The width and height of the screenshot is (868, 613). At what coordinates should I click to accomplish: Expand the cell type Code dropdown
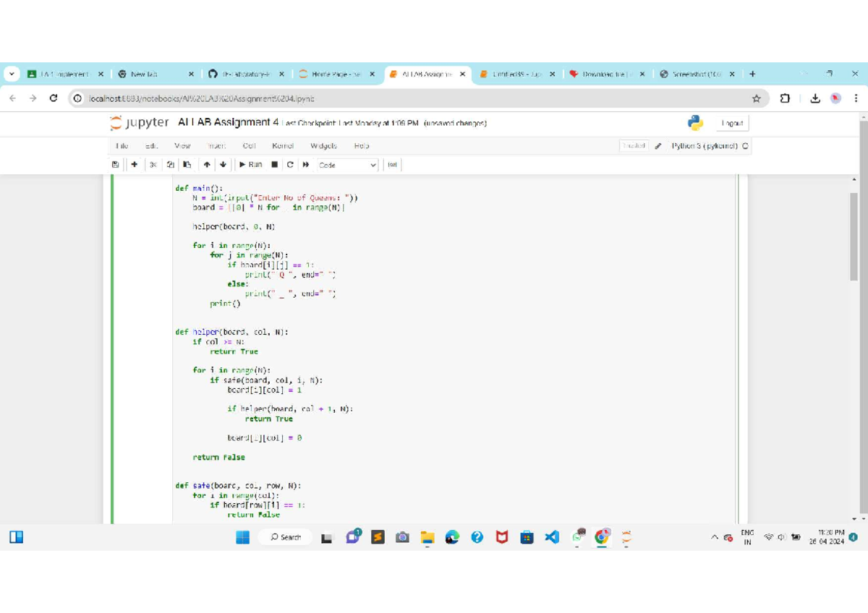point(348,165)
